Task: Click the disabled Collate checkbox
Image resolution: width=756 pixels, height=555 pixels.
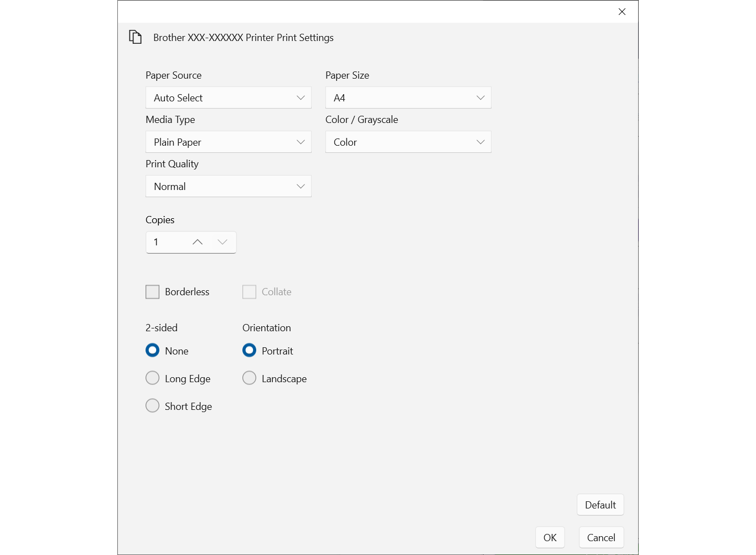Action: 250,292
